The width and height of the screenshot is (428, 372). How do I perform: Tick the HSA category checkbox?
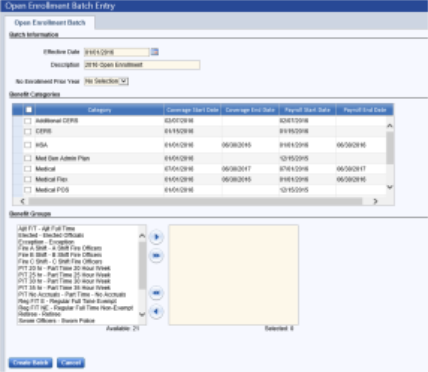click(28, 145)
